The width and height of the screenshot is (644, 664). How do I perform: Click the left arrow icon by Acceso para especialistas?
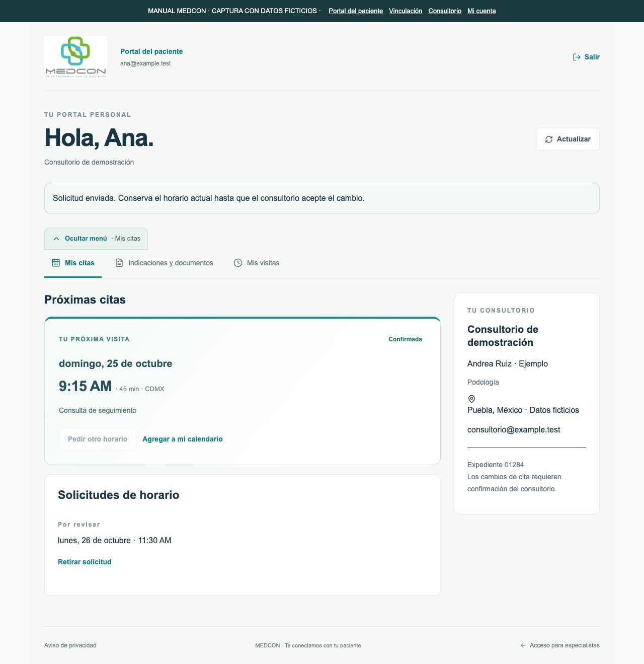pos(523,645)
